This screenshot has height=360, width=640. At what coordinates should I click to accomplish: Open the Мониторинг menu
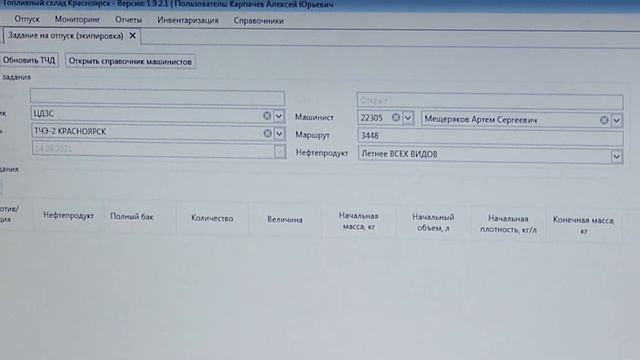pyautogui.click(x=77, y=20)
